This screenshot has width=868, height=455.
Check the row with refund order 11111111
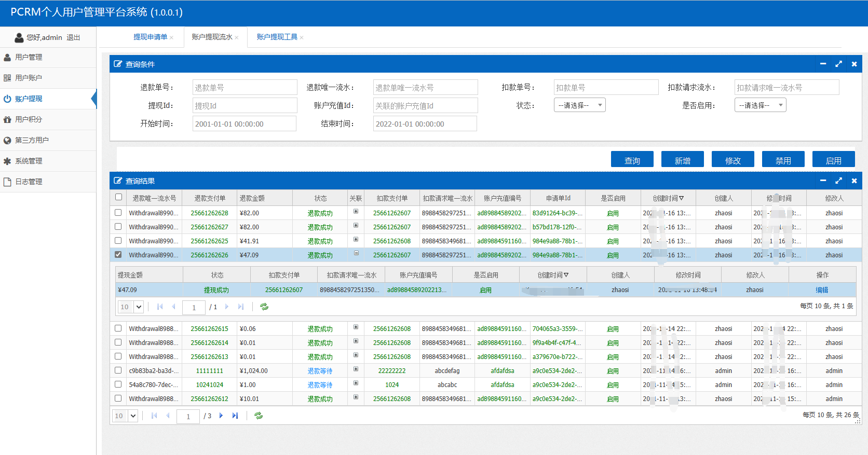pyautogui.click(x=118, y=370)
